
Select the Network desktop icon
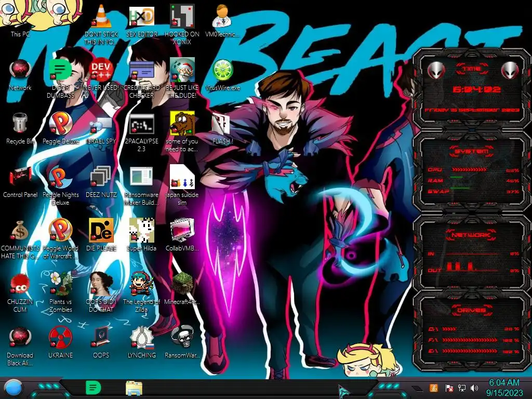point(20,75)
